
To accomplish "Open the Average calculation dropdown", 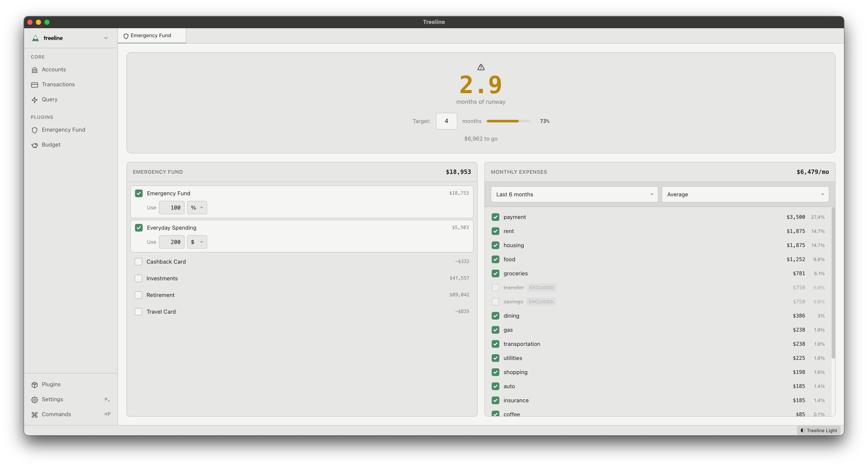I will pyautogui.click(x=745, y=194).
